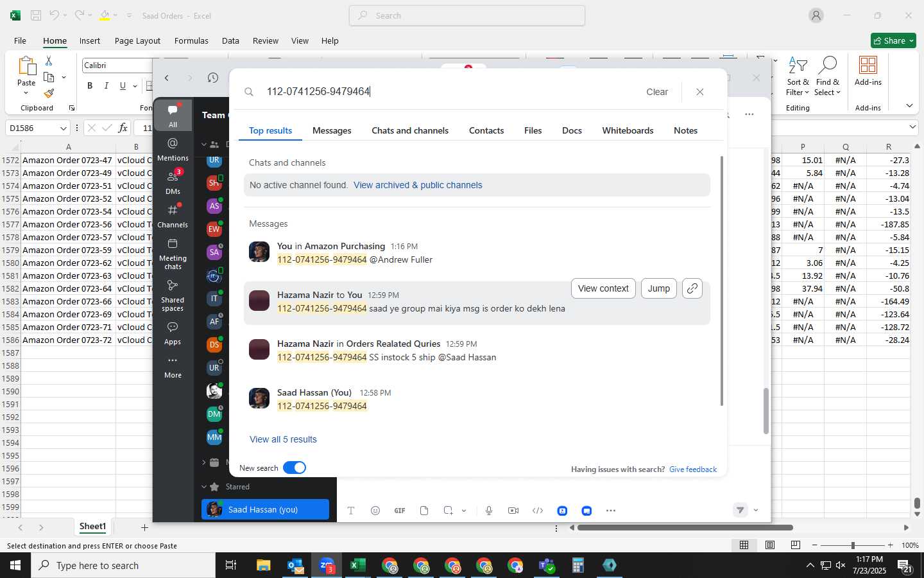Open File Explorer from the taskbar
Image resolution: width=924 pixels, height=578 pixels.
pyautogui.click(x=263, y=565)
